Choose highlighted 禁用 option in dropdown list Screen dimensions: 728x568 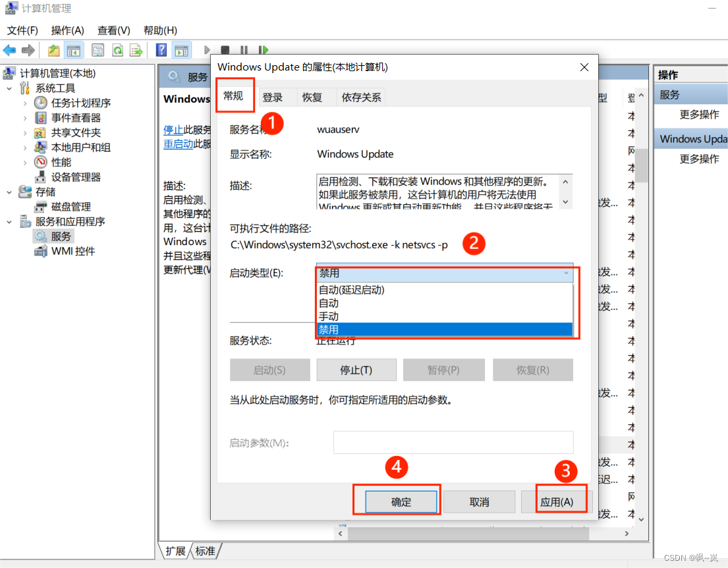[445, 329]
